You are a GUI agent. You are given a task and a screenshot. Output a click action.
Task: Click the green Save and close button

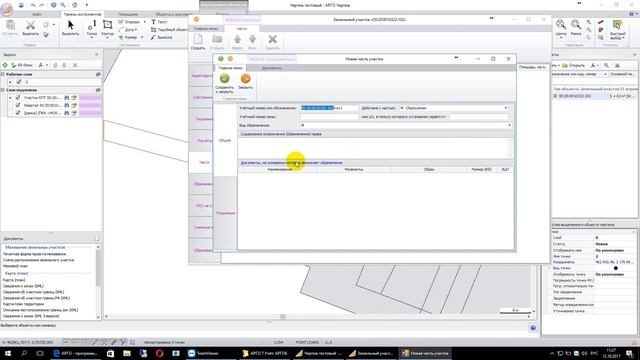(x=224, y=83)
